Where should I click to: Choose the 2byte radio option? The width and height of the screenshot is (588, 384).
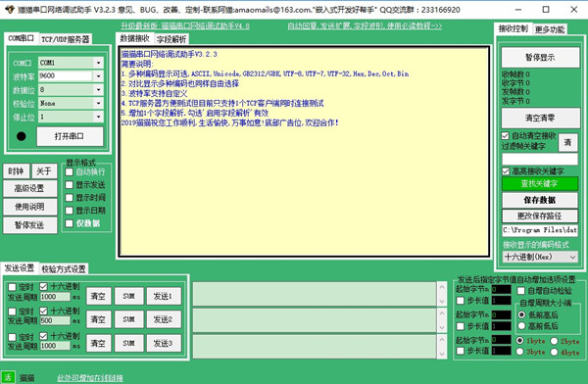point(555,341)
